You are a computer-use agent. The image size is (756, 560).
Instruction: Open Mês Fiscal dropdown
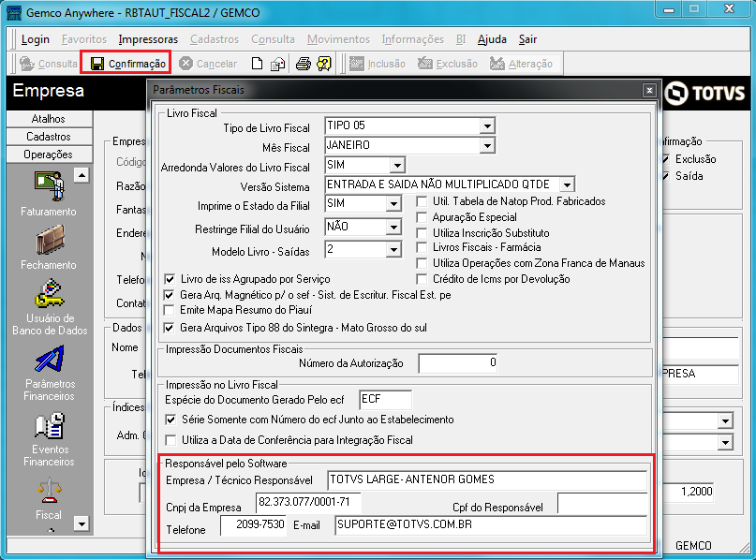[487, 145]
